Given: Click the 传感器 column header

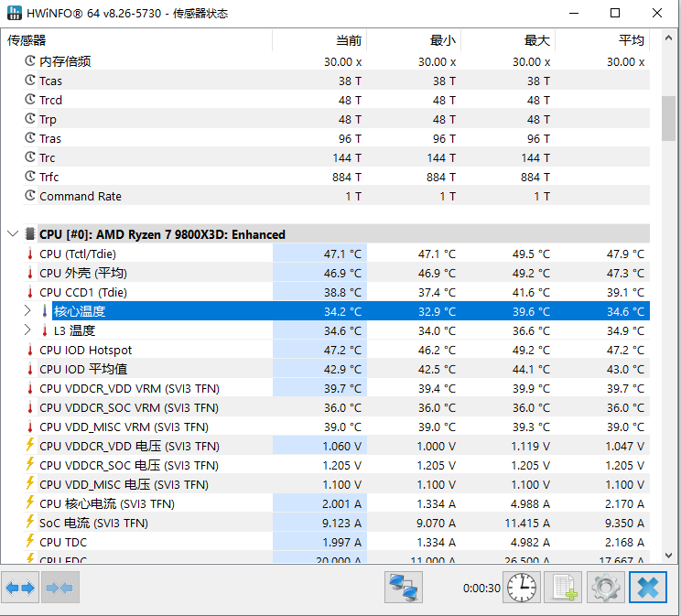Looking at the screenshot, I should [x=136, y=40].
